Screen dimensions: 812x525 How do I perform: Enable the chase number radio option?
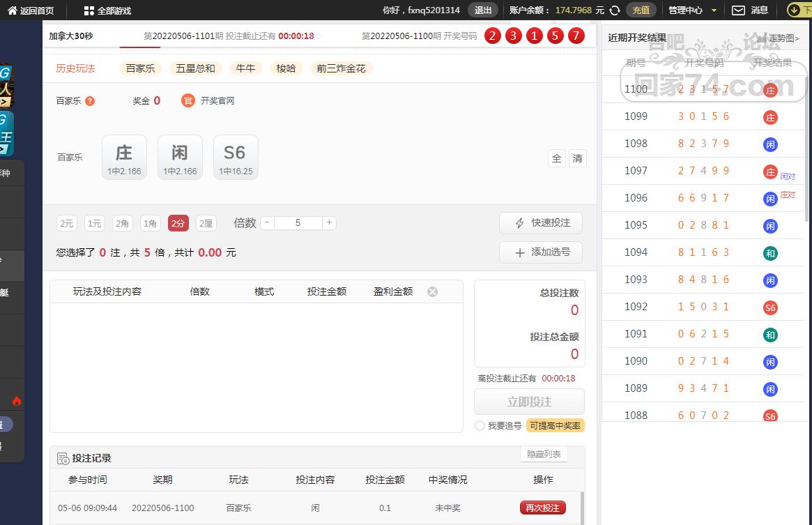(480, 425)
